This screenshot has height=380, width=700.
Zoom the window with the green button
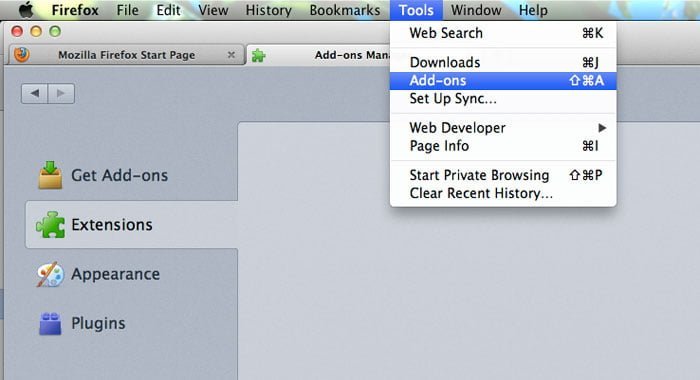(x=55, y=31)
